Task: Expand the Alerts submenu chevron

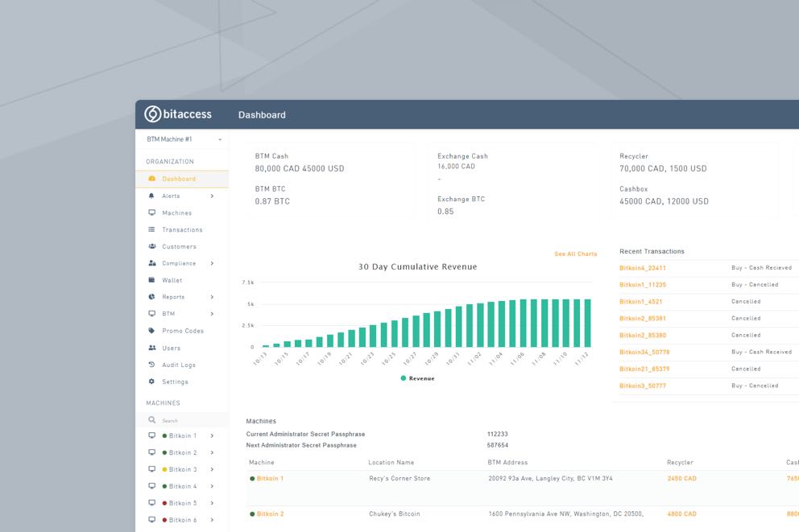Action: click(212, 196)
